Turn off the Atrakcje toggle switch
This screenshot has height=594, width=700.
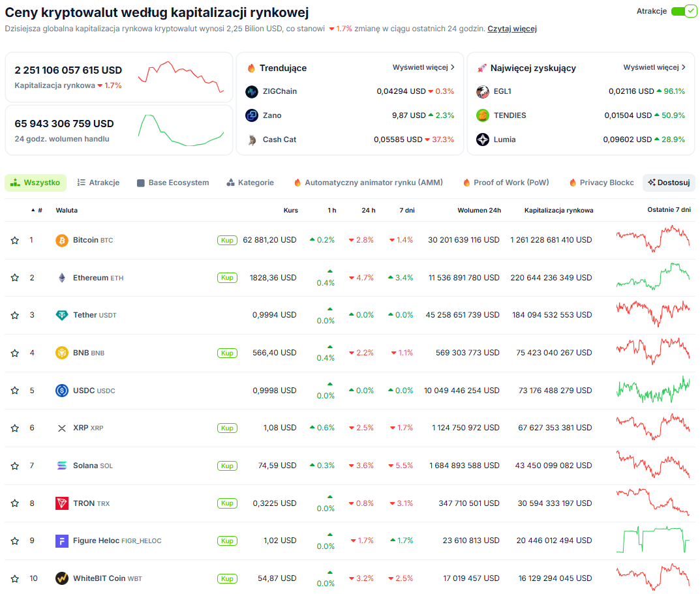tap(683, 11)
